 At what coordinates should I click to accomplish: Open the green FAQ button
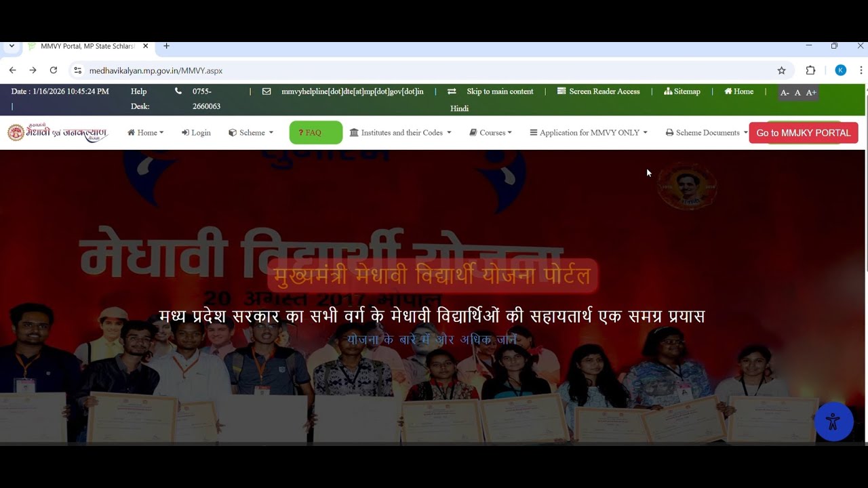pos(316,133)
